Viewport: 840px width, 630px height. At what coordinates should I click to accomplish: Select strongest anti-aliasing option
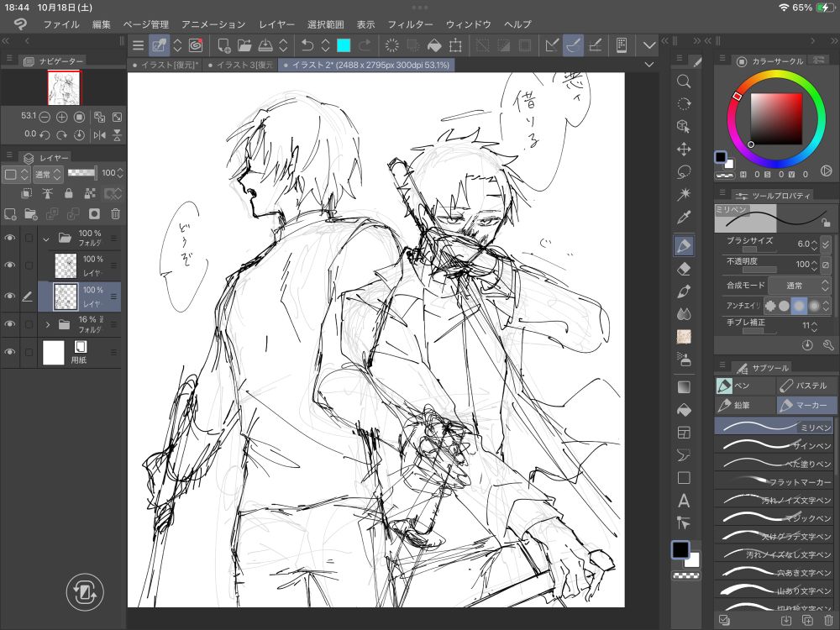click(814, 306)
